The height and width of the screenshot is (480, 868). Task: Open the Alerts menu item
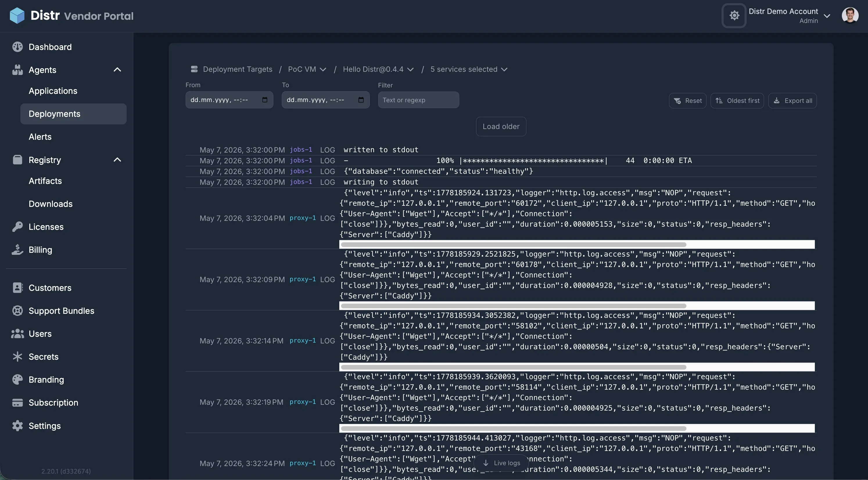coord(40,137)
